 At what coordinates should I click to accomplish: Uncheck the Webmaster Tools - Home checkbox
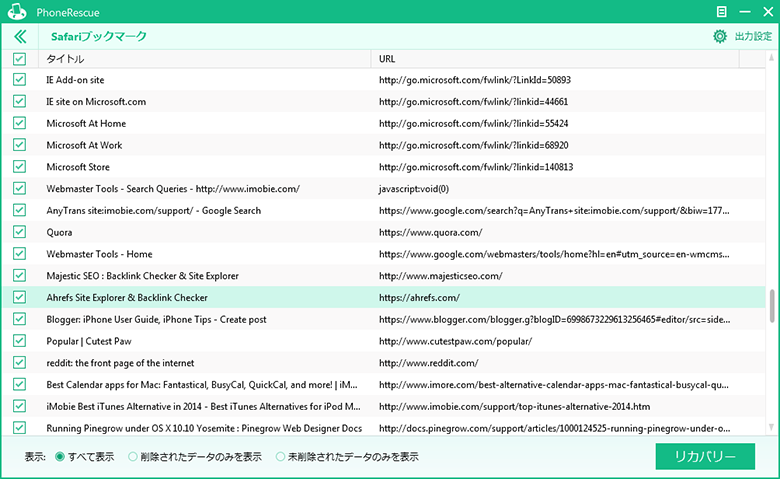(19, 254)
